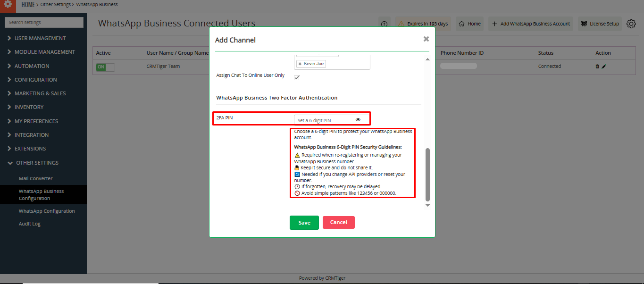Image resolution: width=644 pixels, height=284 pixels.
Task: Expand the Module Management section
Action: 45,52
